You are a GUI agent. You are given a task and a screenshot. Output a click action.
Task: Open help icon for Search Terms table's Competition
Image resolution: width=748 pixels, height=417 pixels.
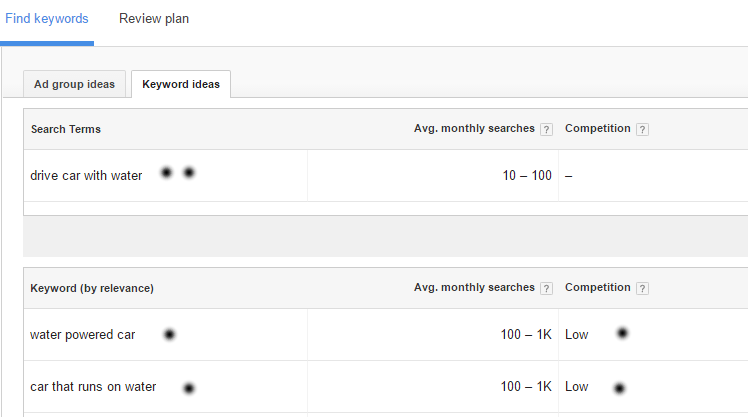tap(642, 129)
